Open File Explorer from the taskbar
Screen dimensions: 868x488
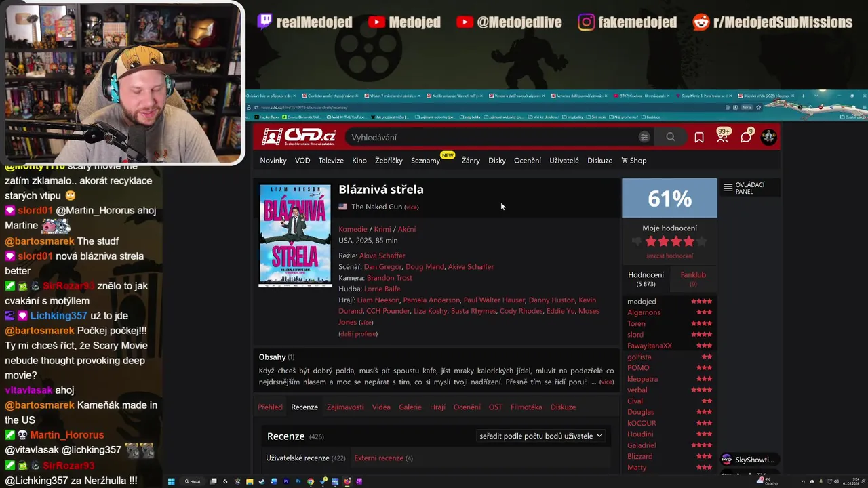[x=250, y=481]
